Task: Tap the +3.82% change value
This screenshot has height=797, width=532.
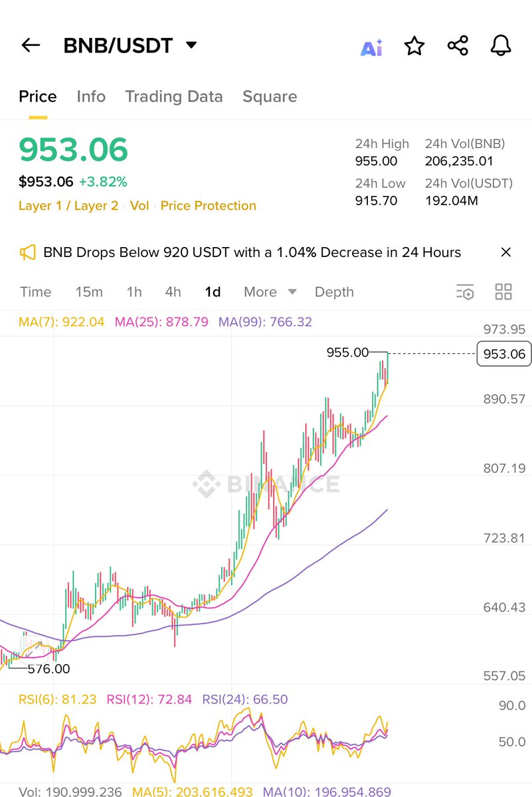Action: point(103,182)
